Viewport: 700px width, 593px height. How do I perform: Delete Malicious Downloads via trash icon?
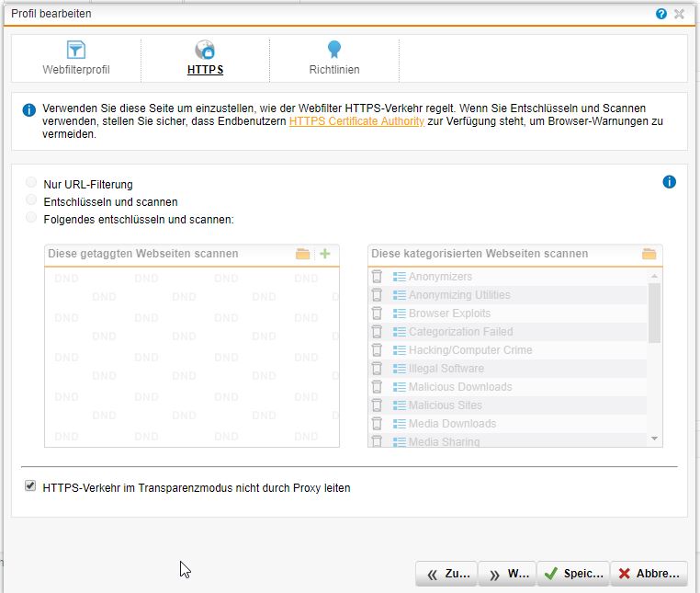coord(377,386)
